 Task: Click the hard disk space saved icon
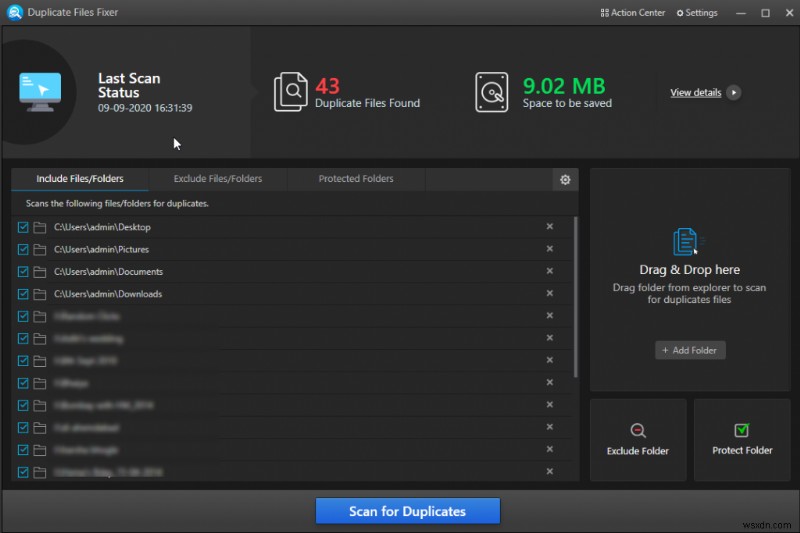point(491,92)
